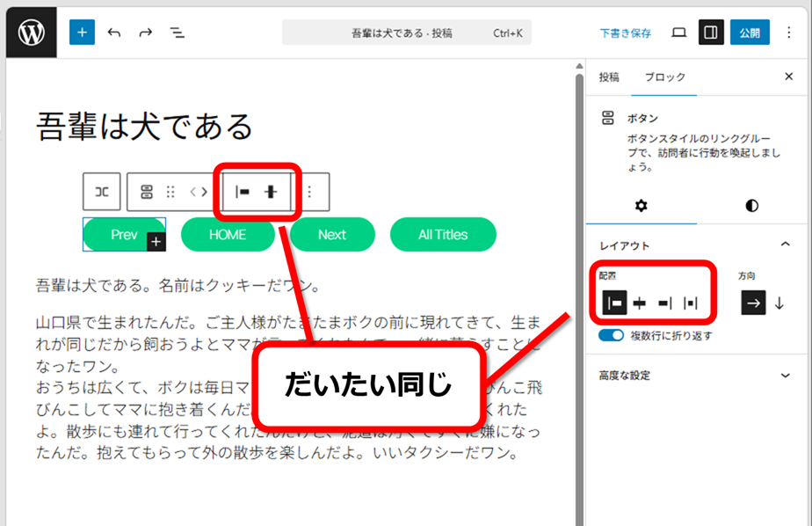Toggle 複数行に折り返す switch

pyautogui.click(x=611, y=335)
